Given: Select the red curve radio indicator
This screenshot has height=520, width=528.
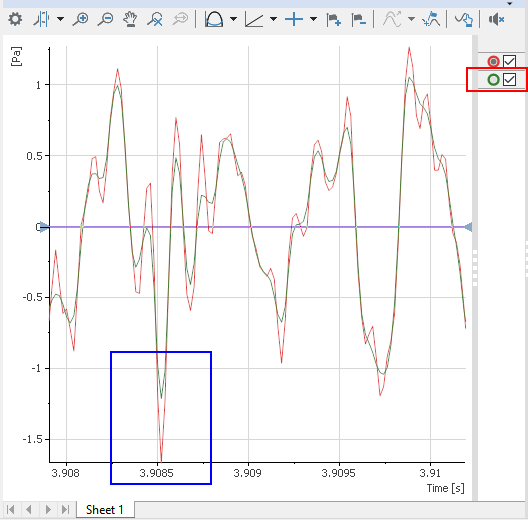Looking at the screenshot, I should [x=493, y=62].
